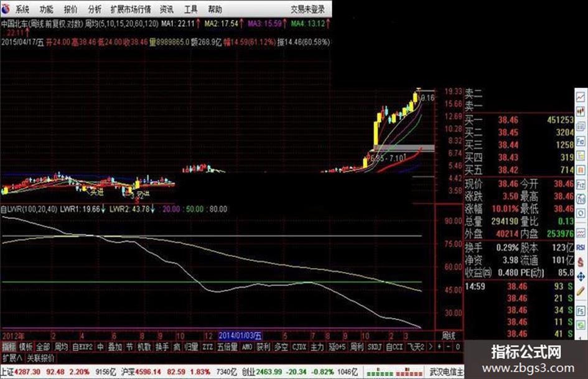The width and height of the screenshot is (588, 379).
Task: Select the SKDJ indicator tab
Action: click(x=374, y=347)
